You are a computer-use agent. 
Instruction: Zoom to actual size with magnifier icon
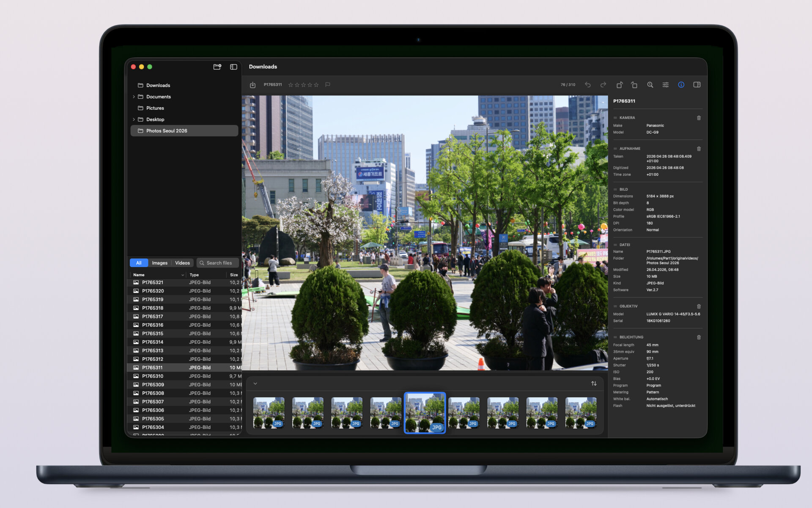[x=650, y=85]
